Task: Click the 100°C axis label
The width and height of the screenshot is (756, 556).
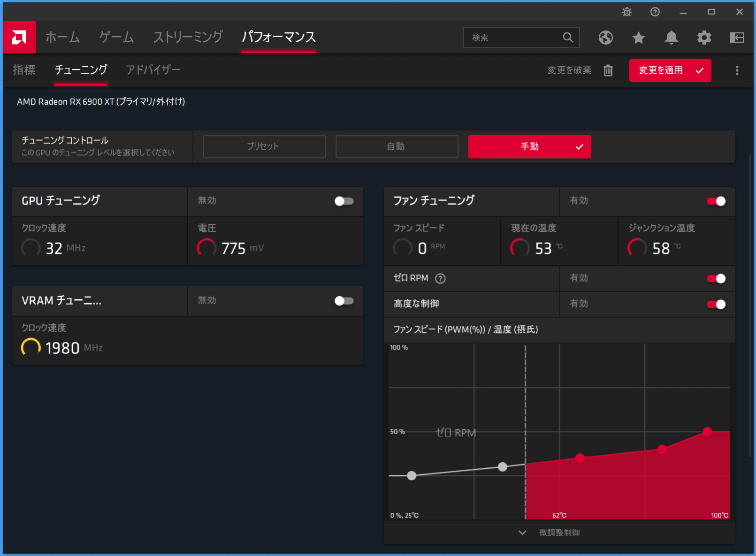Action: pyautogui.click(x=719, y=515)
